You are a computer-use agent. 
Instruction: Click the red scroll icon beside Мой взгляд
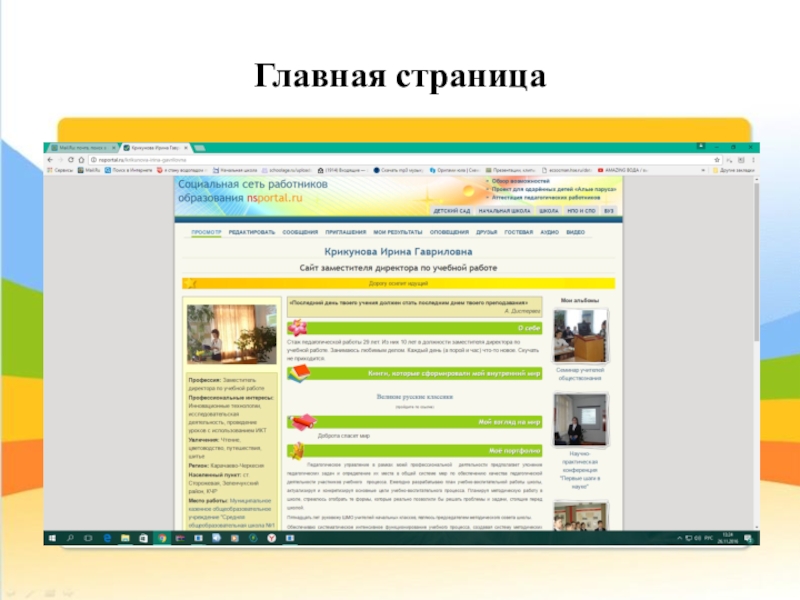(302, 422)
